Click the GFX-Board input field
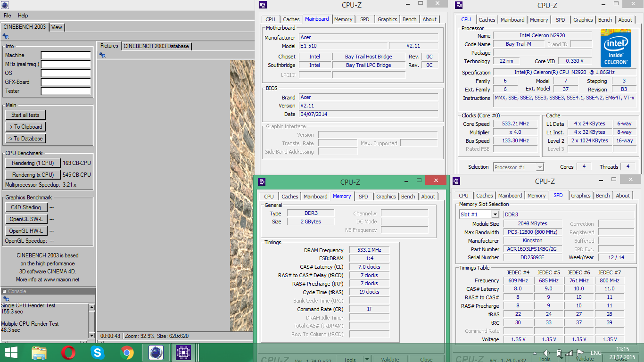This screenshot has width=644, height=362. click(x=66, y=82)
